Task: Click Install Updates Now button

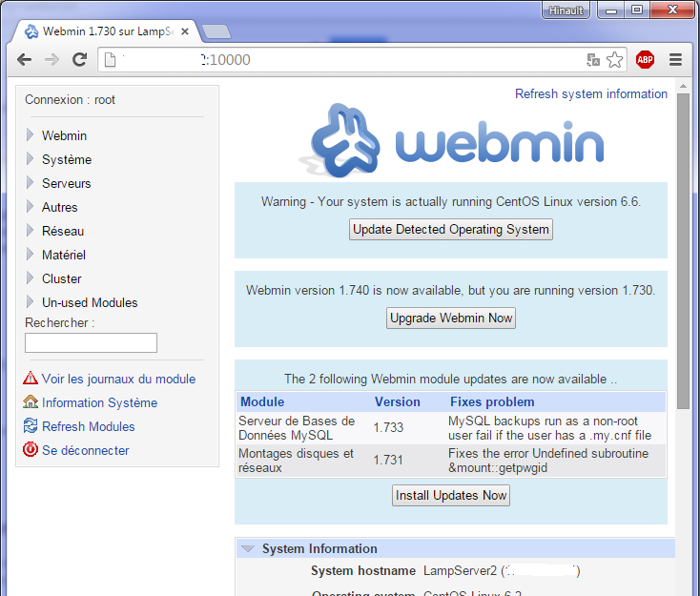Action: click(x=451, y=496)
